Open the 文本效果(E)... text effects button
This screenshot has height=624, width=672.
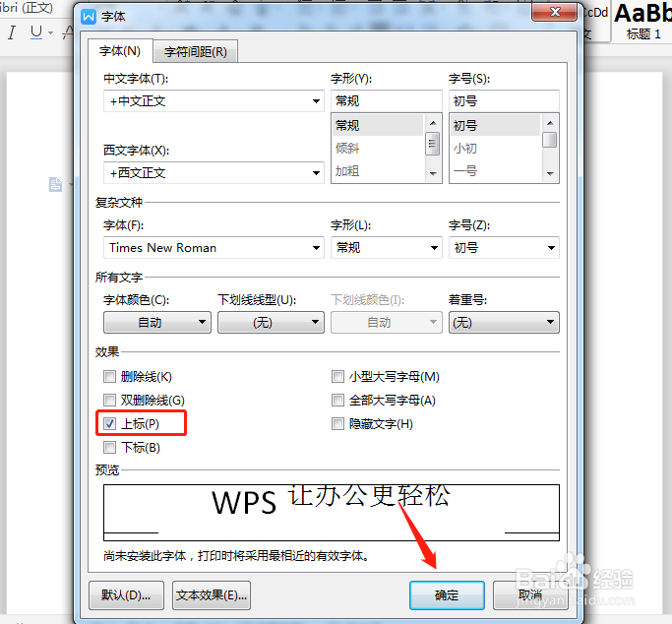pyautogui.click(x=212, y=594)
